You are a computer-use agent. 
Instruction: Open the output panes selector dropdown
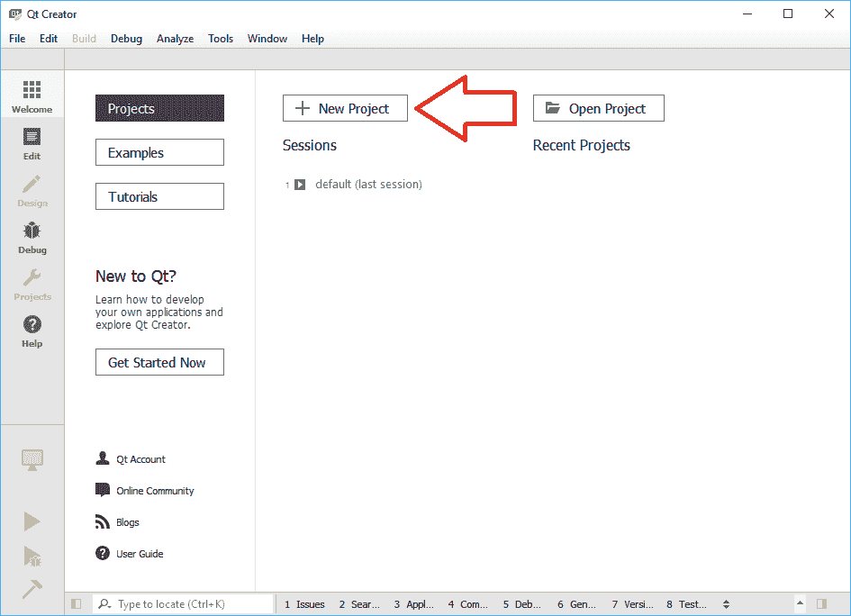pyautogui.click(x=727, y=604)
